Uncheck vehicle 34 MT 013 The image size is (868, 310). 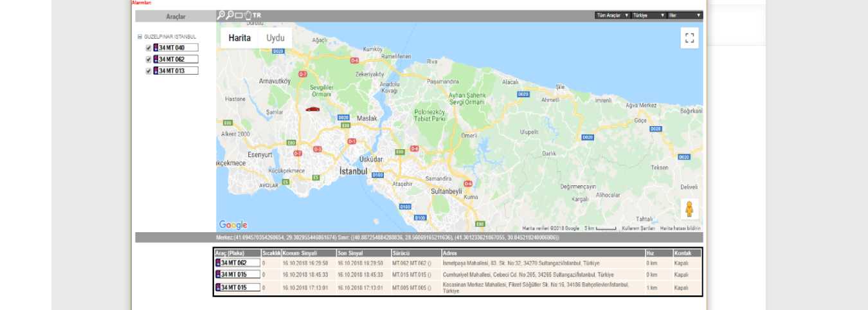(149, 71)
